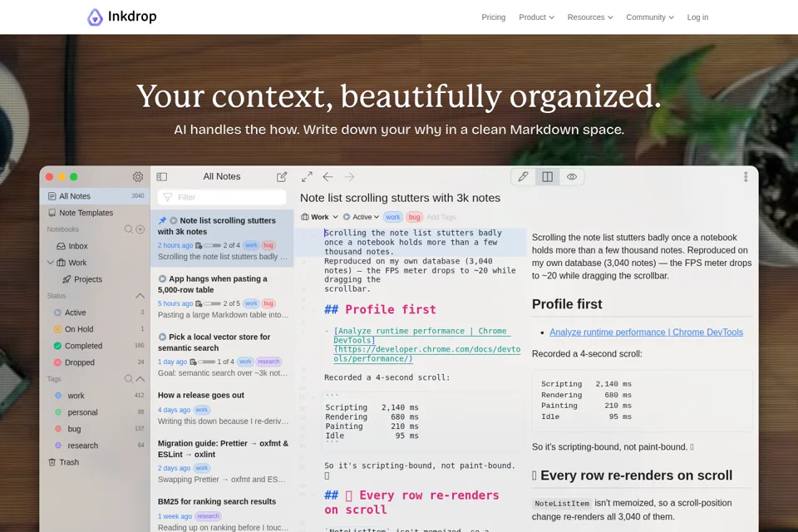Viewport: 798px width, 532px height.
Task: Collapse the Status section
Action: tap(140, 296)
